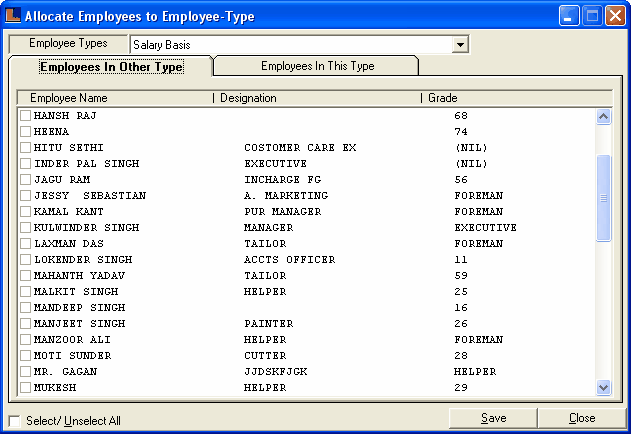
Task: Select the EXECUTIVE designation of Inder Pal Singh
Action: (x=275, y=163)
